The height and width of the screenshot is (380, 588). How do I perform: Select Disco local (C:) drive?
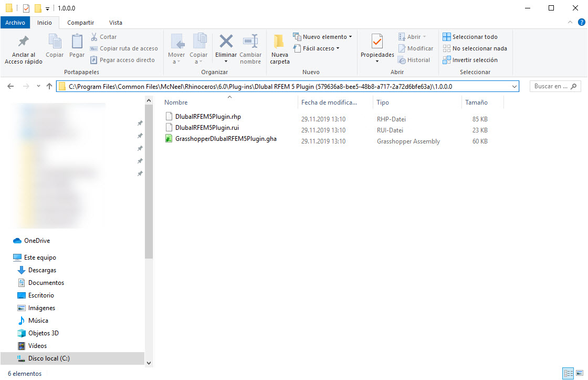coord(72,358)
